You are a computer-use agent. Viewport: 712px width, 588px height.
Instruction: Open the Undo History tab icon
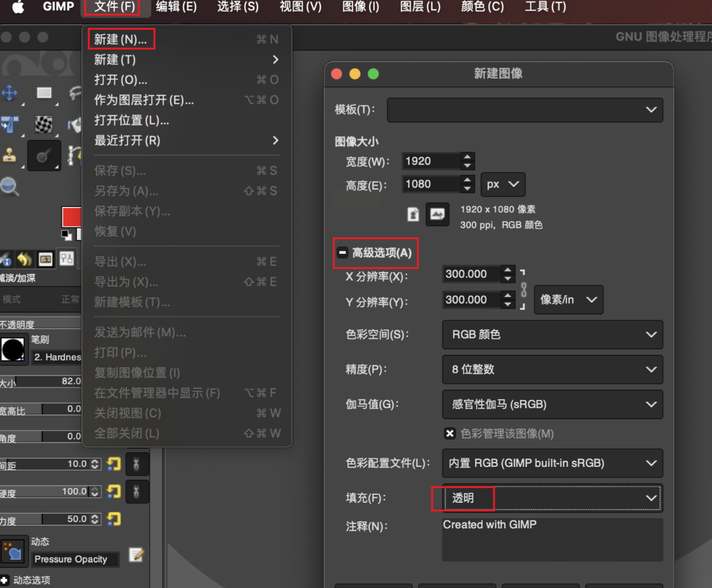point(24,259)
